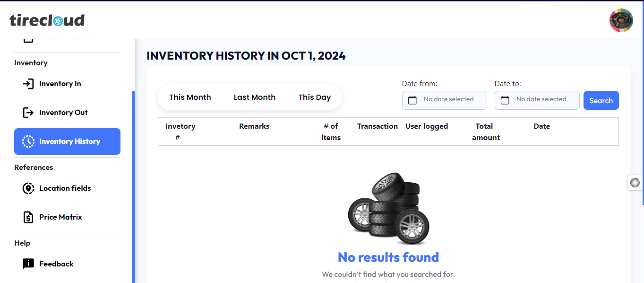This screenshot has width=644, height=283.
Task: Click the Location fields pin icon
Action: tap(28, 188)
